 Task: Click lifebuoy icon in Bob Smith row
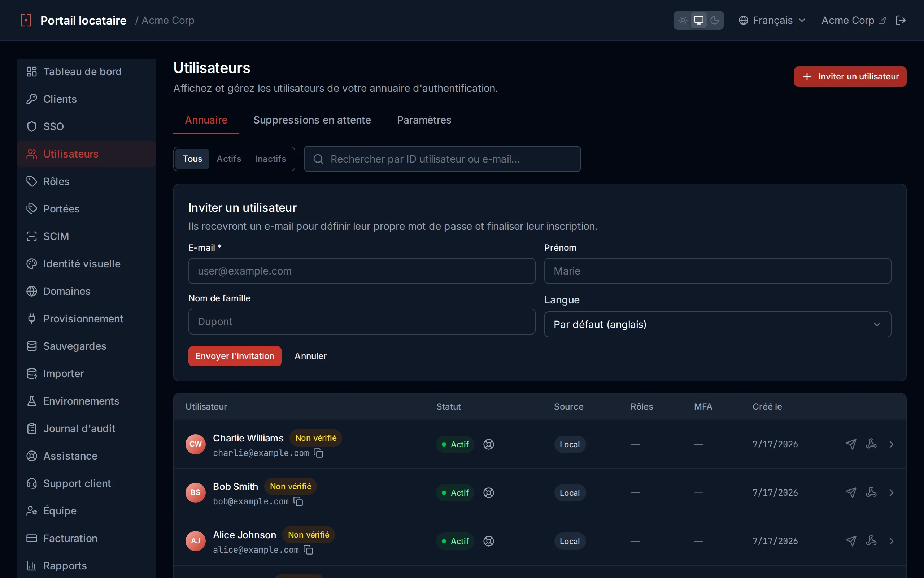tap(488, 493)
